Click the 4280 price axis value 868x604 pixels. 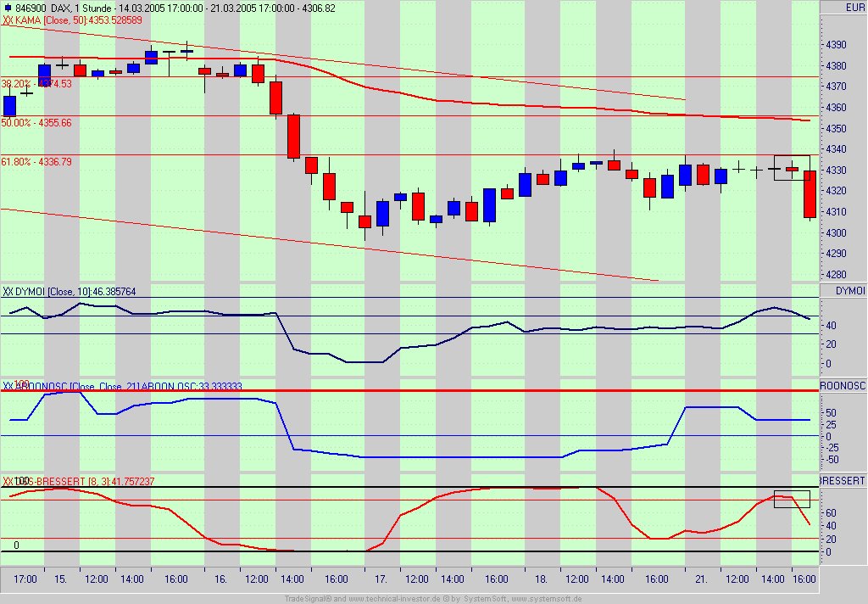coord(836,274)
